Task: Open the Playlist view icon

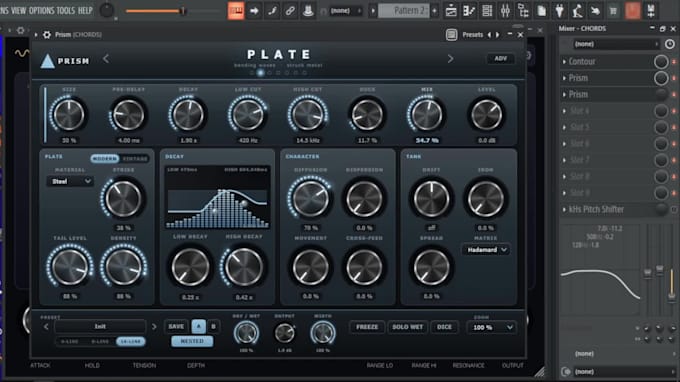Action: (451, 10)
